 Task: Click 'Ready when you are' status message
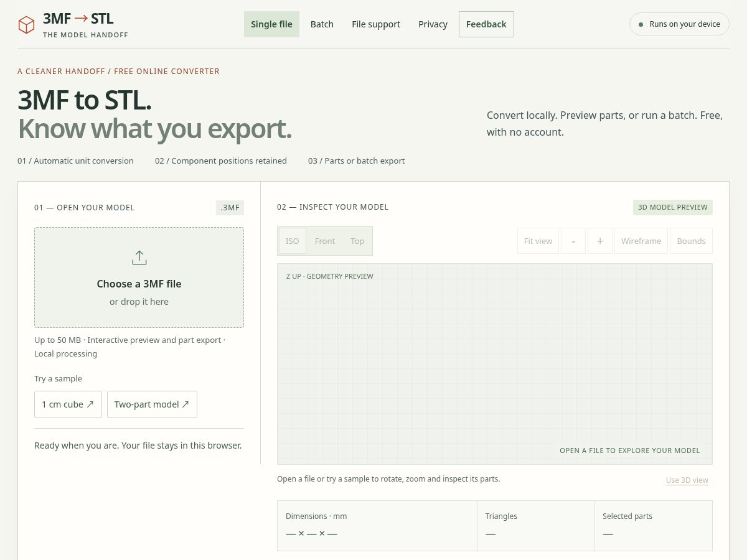138,446
